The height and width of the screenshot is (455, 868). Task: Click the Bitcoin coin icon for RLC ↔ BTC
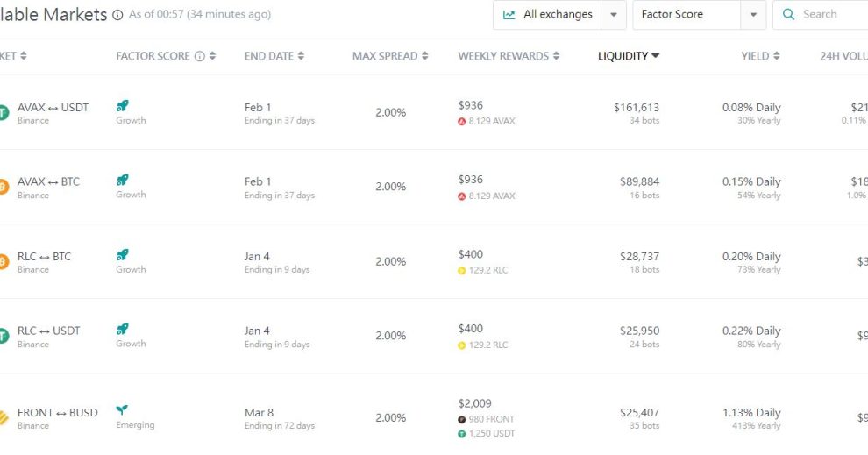pyautogui.click(x=3, y=261)
